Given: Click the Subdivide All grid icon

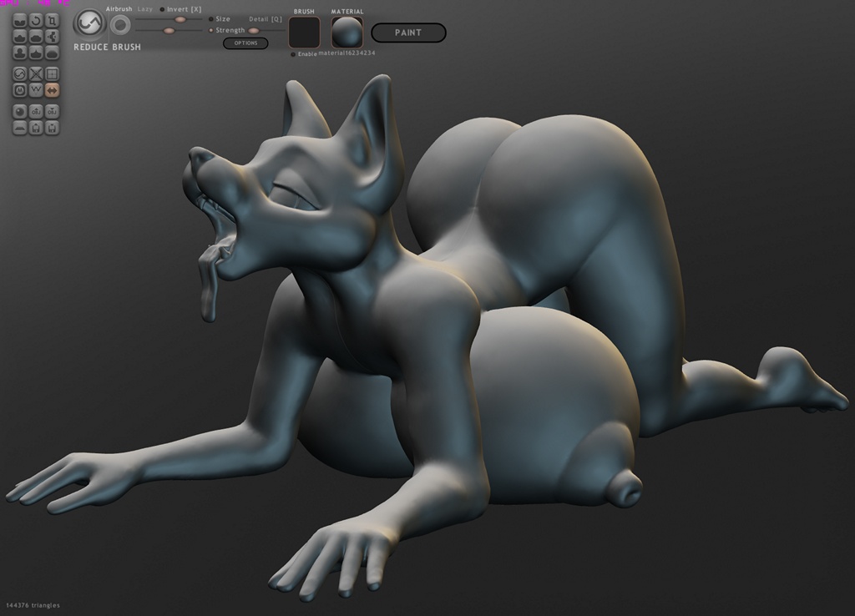Looking at the screenshot, I should [52, 73].
